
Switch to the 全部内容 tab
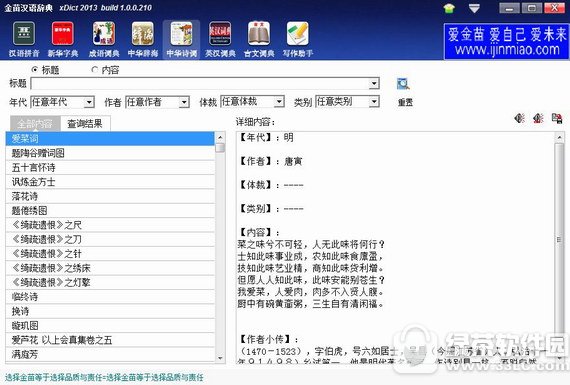tap(35, 124)
